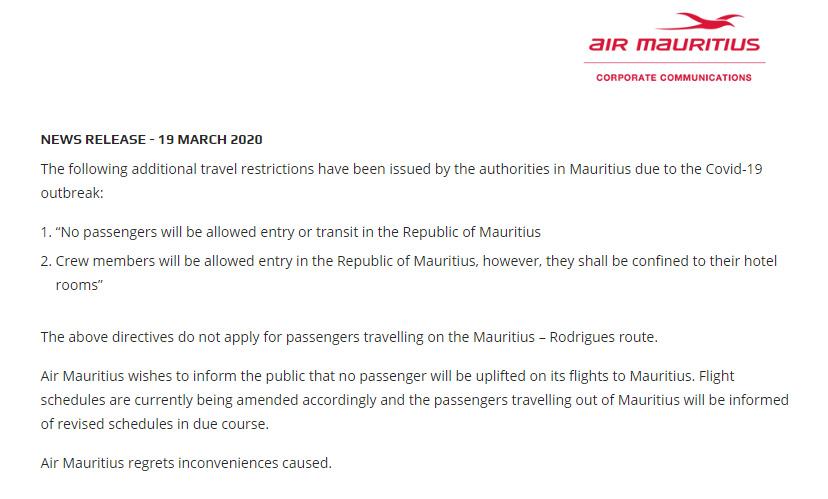
Task: Click 'Republic of Mauritius' in list item 1
Action: click(x=472, y=232)
